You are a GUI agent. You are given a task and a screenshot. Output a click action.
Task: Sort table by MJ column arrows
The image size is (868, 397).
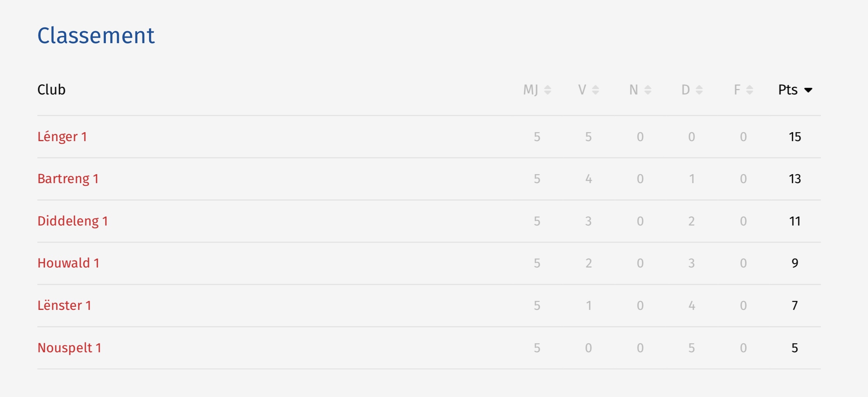click(x=548, y=90)
